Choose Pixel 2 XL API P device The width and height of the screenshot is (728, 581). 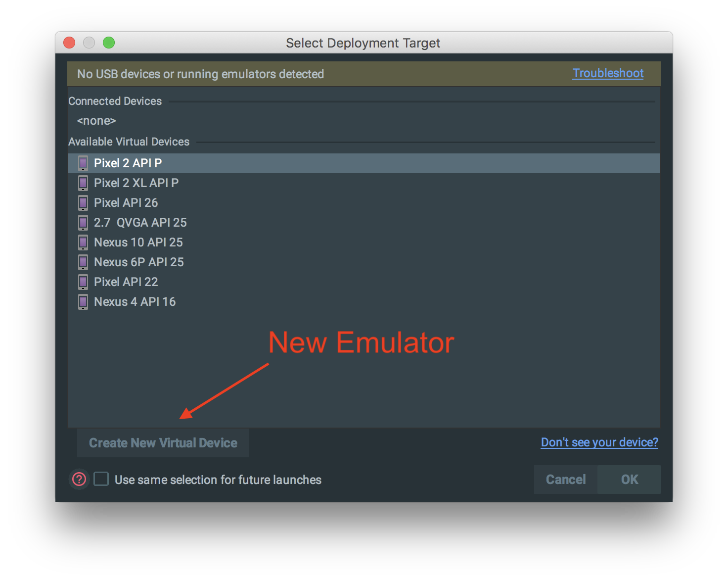364,183
